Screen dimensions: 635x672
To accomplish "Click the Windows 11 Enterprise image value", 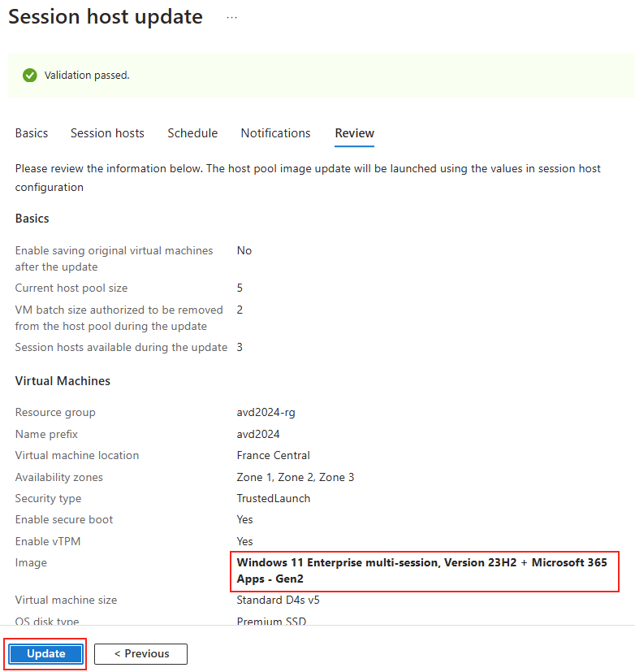I will coord(421,570).
